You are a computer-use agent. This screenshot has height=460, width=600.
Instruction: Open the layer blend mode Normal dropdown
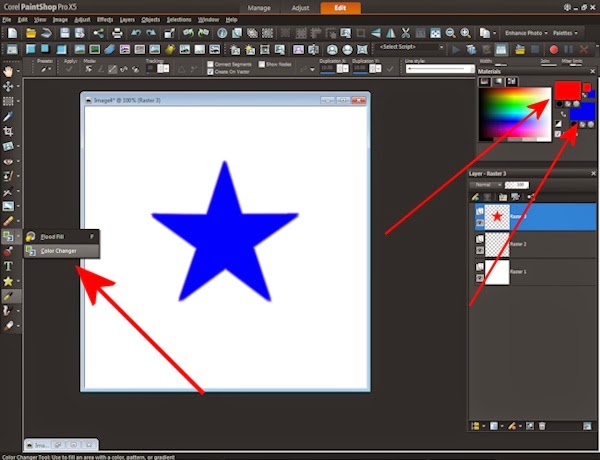click(486, 185)
